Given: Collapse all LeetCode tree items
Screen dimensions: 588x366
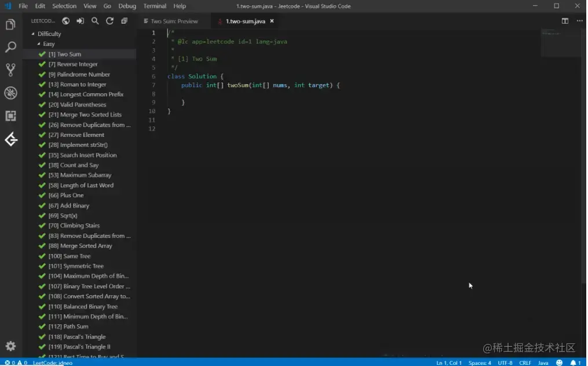Looking at the screenshot, I should pyautogui.click(x=124, y=21).
